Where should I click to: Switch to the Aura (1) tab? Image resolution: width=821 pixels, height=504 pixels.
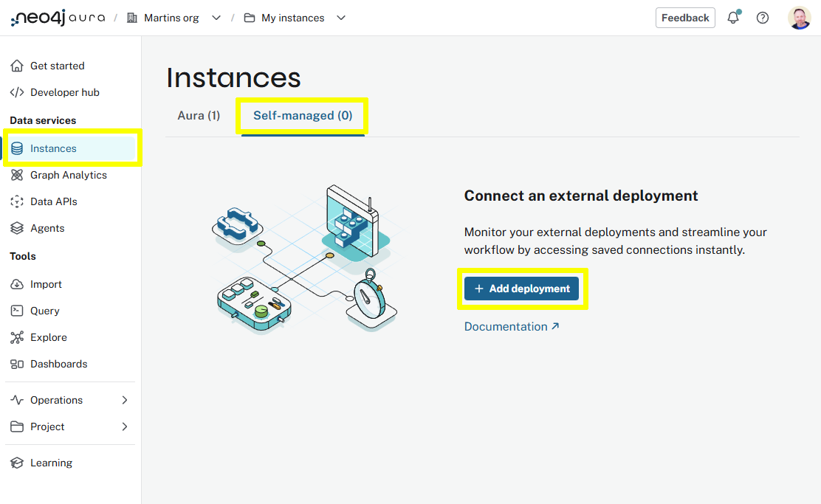coord(198,115)
